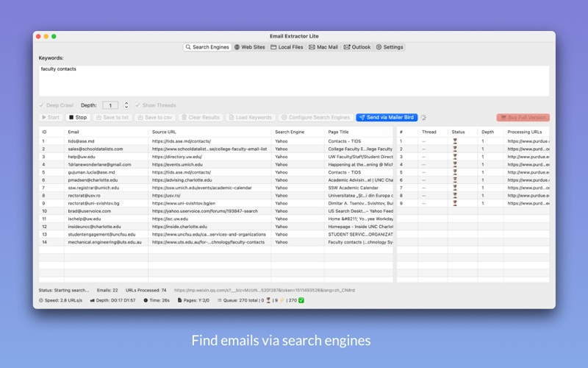Screen dimensions: 588x368
Task: Select the ssw.registrar@umich.edu email
Action: (93, 188)
